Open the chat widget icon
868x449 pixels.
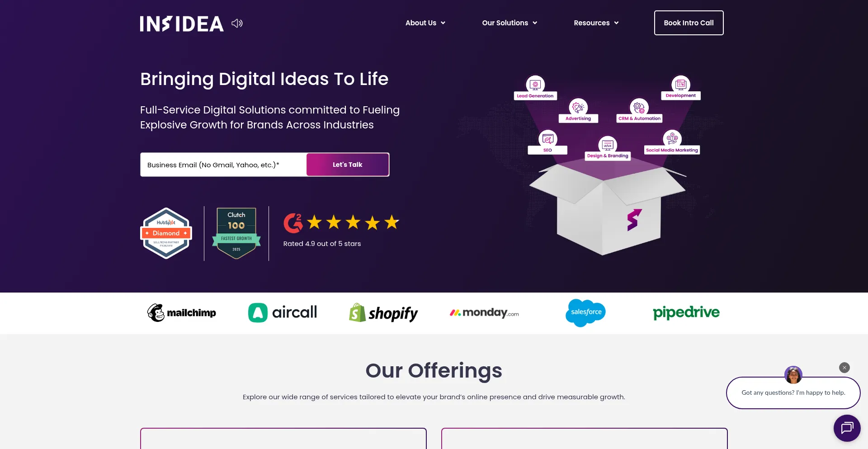[x=847, y=428]
